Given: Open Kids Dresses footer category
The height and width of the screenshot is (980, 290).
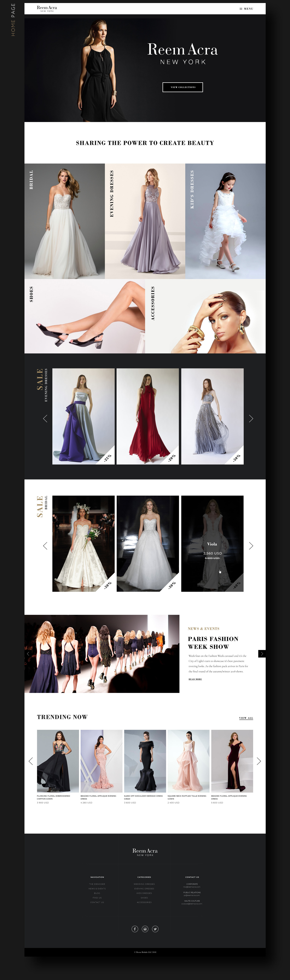Looking at the screenshot, I should pyautogui.click(x=144, y=893).
